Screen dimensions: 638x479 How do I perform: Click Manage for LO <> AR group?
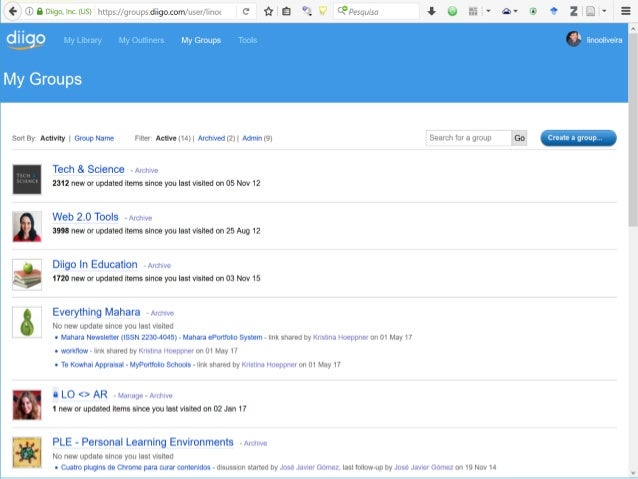pyautogui.click(x=130, y=396)
